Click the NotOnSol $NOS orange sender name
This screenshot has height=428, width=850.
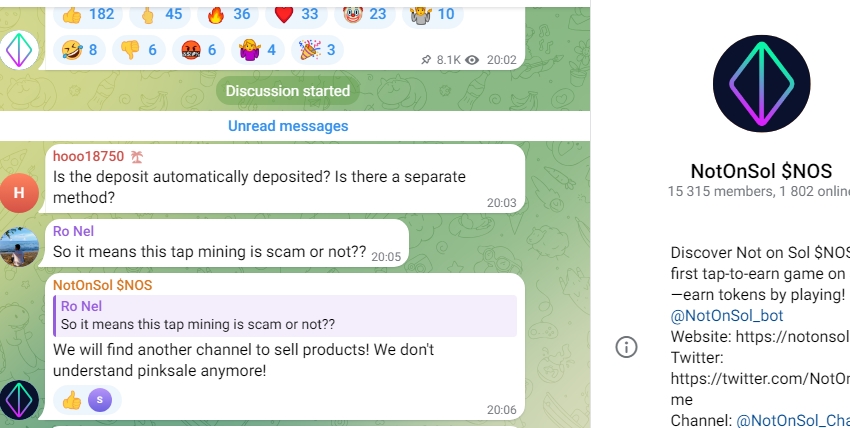click(x=102, y=286)
